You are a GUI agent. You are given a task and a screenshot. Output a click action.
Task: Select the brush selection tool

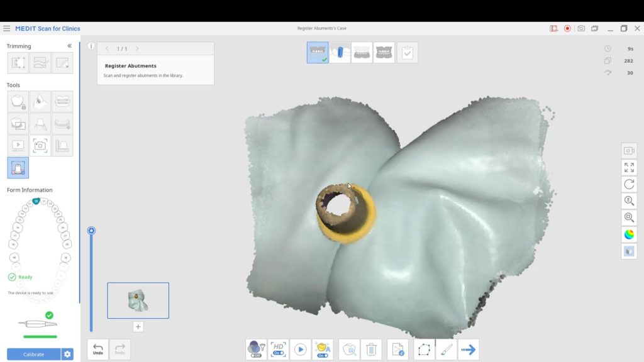pyautogui.click(x=447, y=349)
